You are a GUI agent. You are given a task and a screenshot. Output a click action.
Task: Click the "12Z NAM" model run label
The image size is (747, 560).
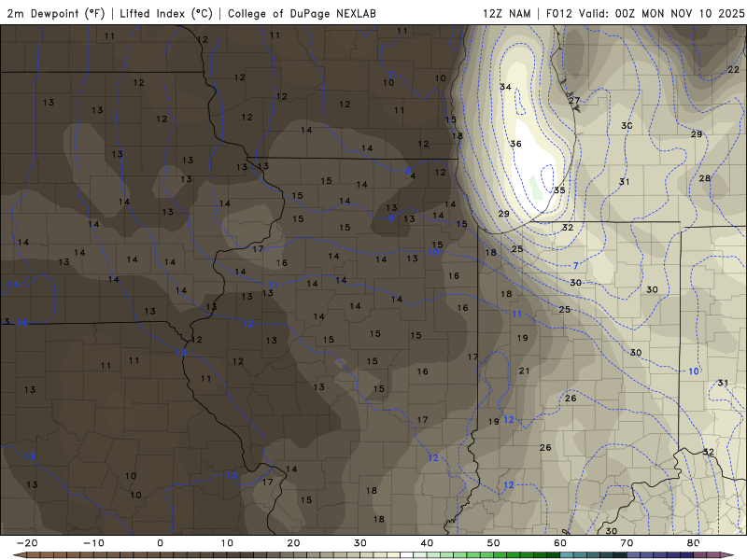507,13
